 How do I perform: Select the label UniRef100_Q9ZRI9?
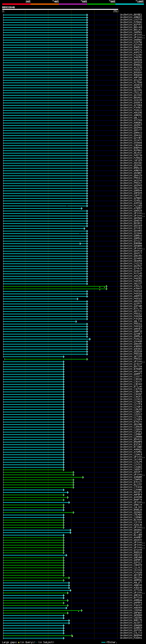tap(131, 85)
